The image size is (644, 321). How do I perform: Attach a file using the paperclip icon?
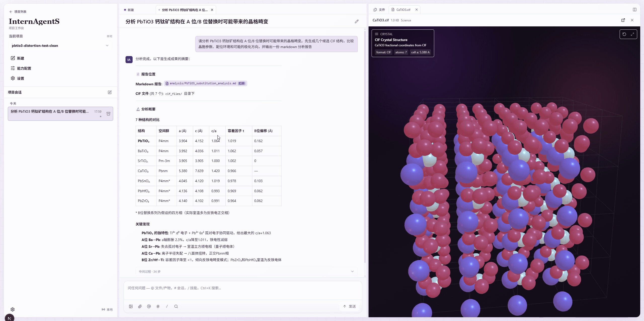[x=140, y=306]
